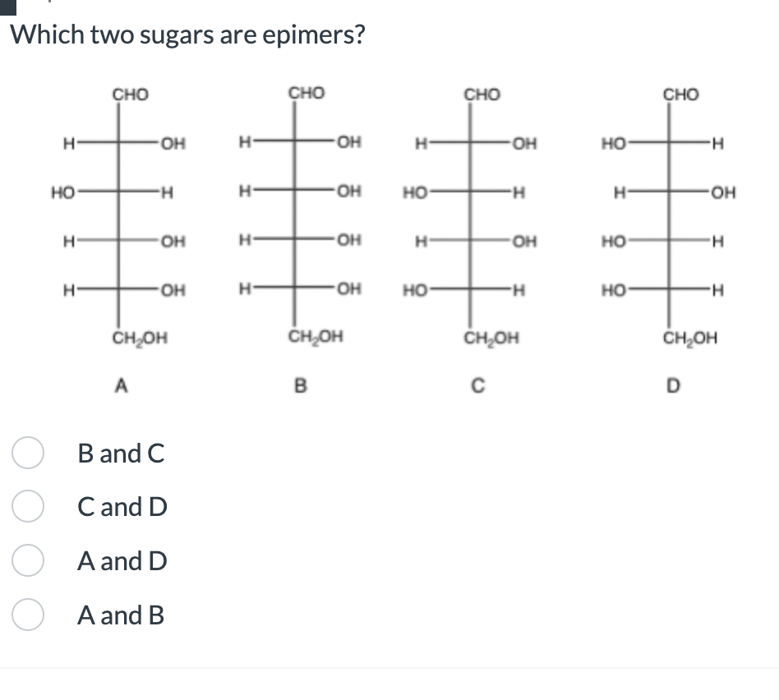This screenshot has width=779, height=700.
Task: Click the answer text A and B
Action: [120, 615]
